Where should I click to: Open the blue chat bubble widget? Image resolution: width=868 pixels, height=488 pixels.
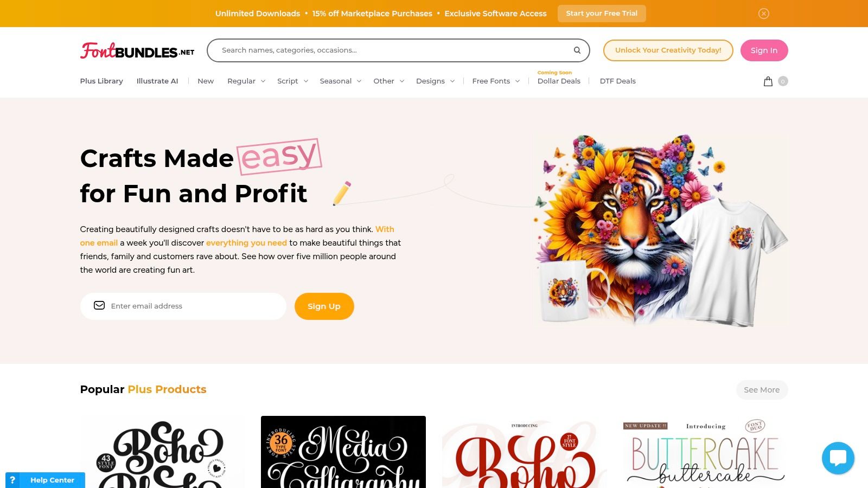click(x=838, y=458)
